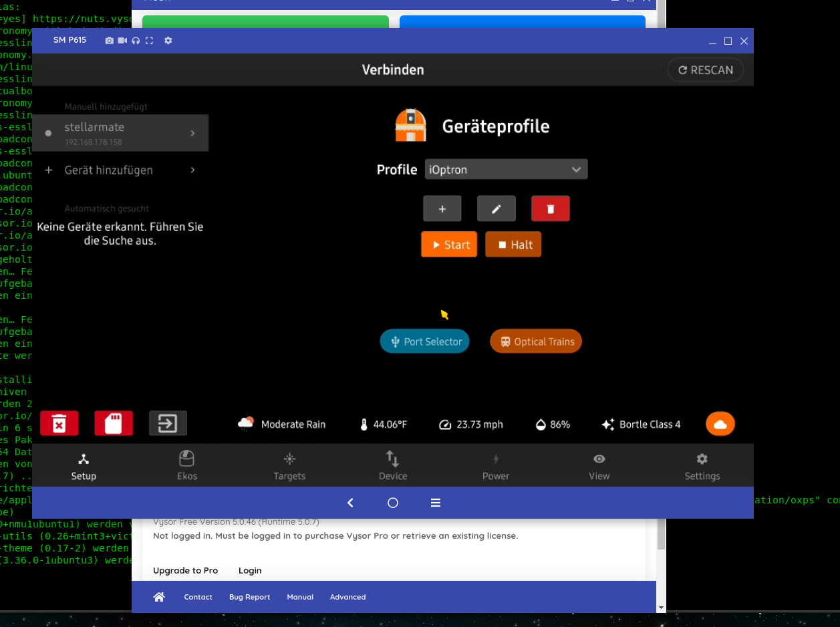Click Login in Vysor window
This screenshot has height=627, width=840.
coord(250,570)
